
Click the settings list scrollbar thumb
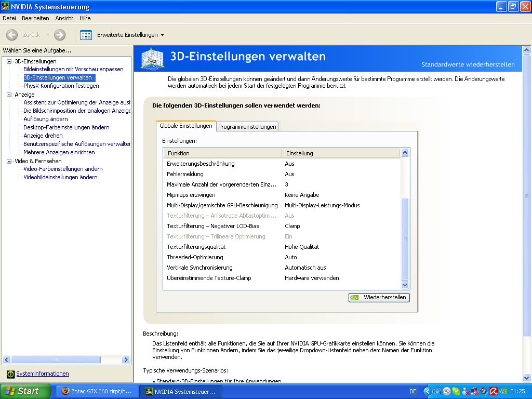[405, 239]
